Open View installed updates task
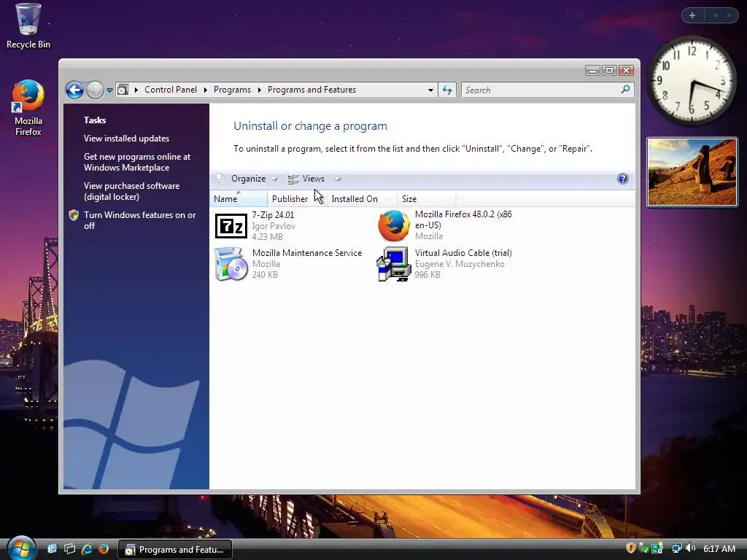747x560 pixels. 126,138
